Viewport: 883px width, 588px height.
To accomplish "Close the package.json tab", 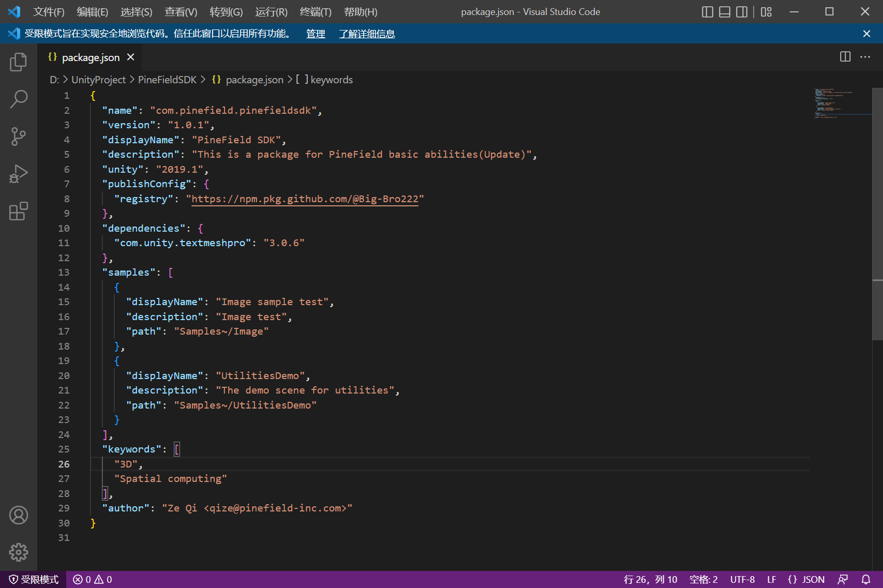I will click(x=131, y=57).
